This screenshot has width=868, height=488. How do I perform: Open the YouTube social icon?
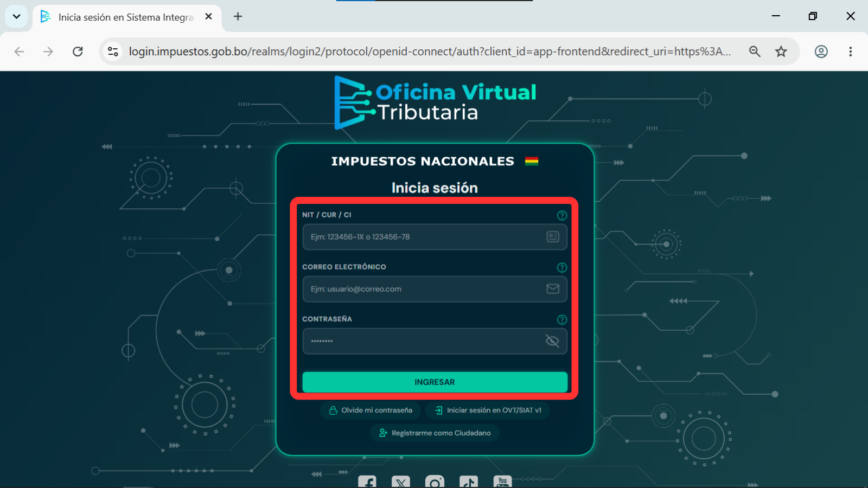pyautogui.click(x=502, y=481)
